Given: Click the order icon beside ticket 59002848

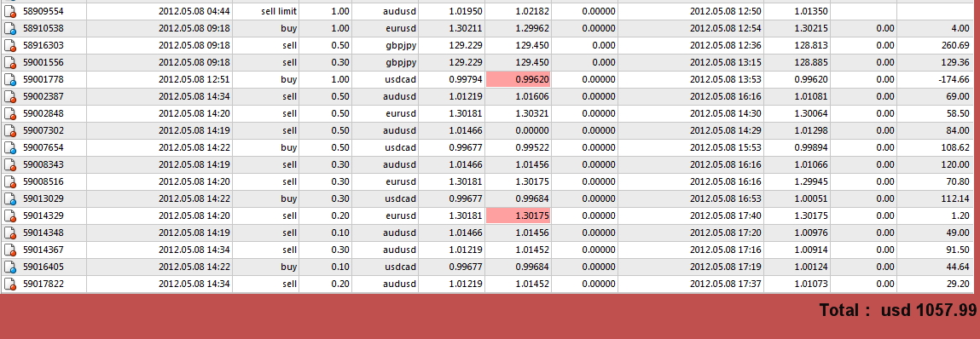Looking at the screenshot, I should pos(10,113).
